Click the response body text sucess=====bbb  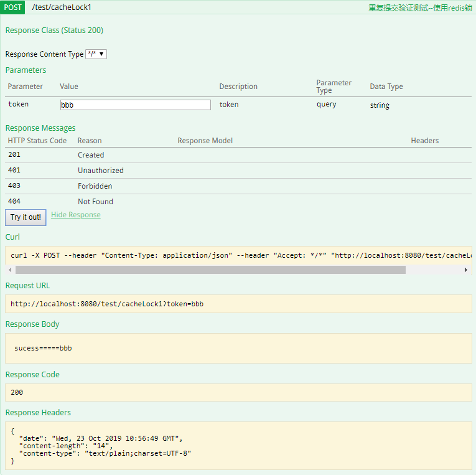[x=43, y=348]
